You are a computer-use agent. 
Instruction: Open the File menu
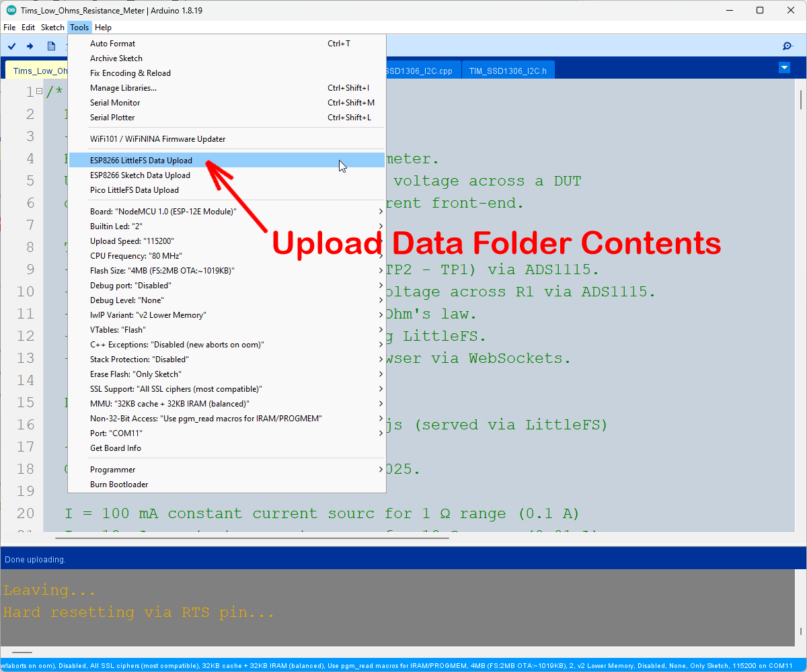9,28
